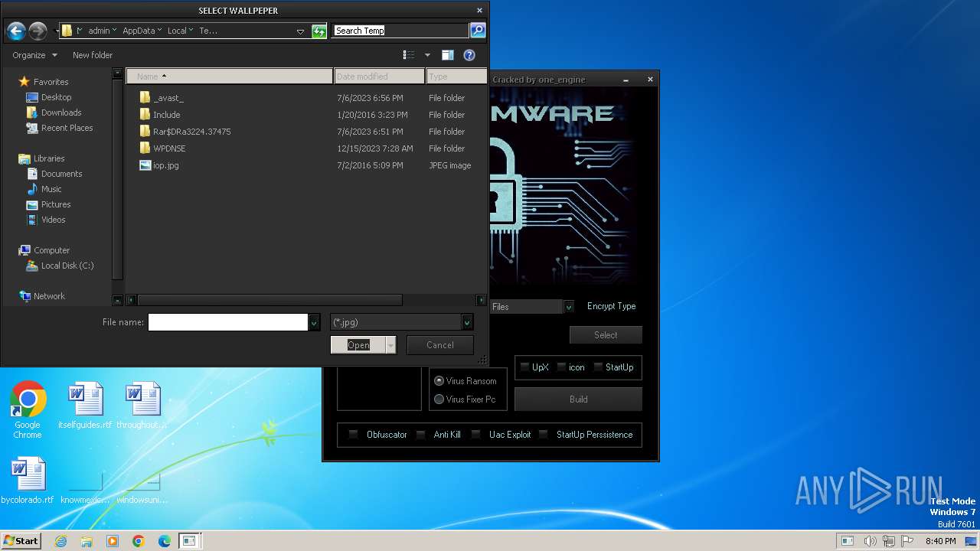Toggle the preview pane icon
The image size is (980, 551).
[448, 55]
